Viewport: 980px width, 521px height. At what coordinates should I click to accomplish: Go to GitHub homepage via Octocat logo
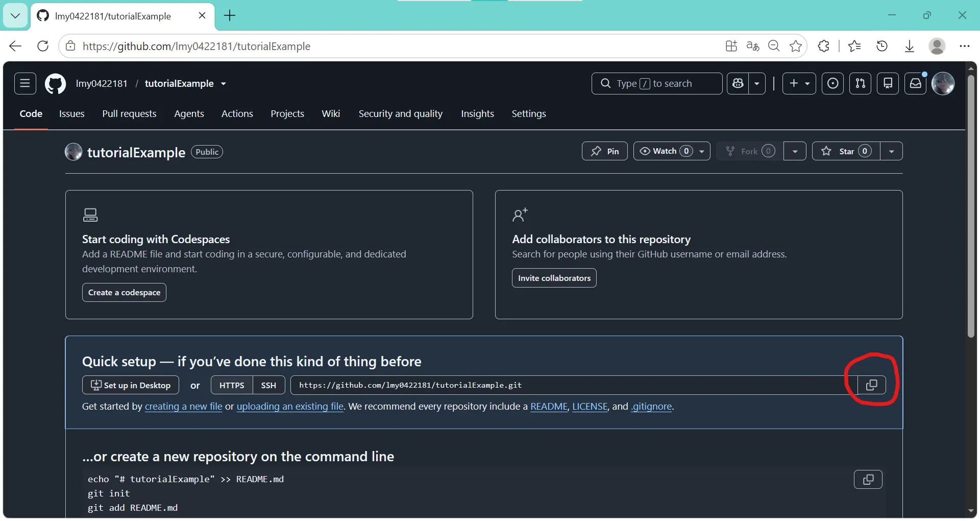(x=55, y=84)
